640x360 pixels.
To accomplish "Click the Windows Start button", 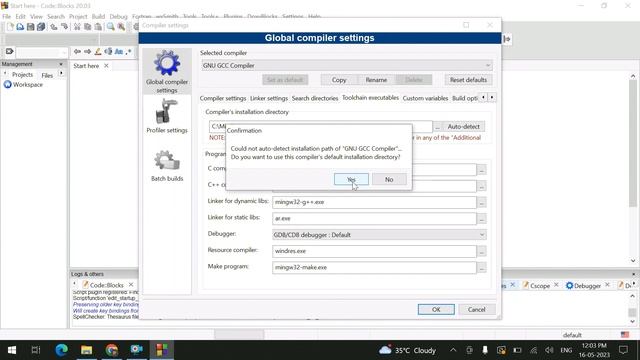I will pyautogui.click(x=12, y=350).
